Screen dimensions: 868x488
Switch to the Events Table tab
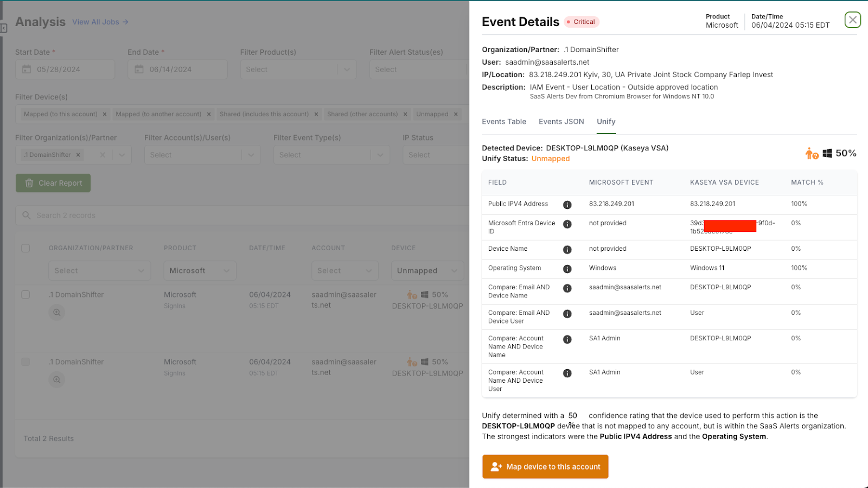click(x=504, y=122)
